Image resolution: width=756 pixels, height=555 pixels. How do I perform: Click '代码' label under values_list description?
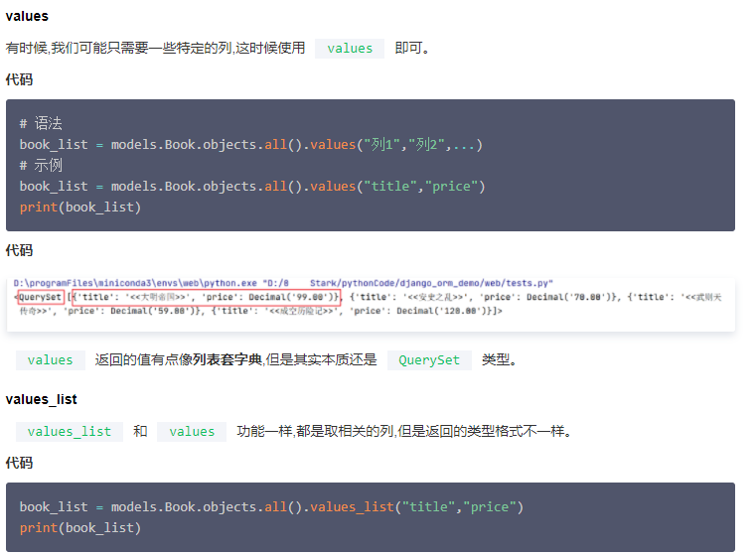tap(19, 463)
